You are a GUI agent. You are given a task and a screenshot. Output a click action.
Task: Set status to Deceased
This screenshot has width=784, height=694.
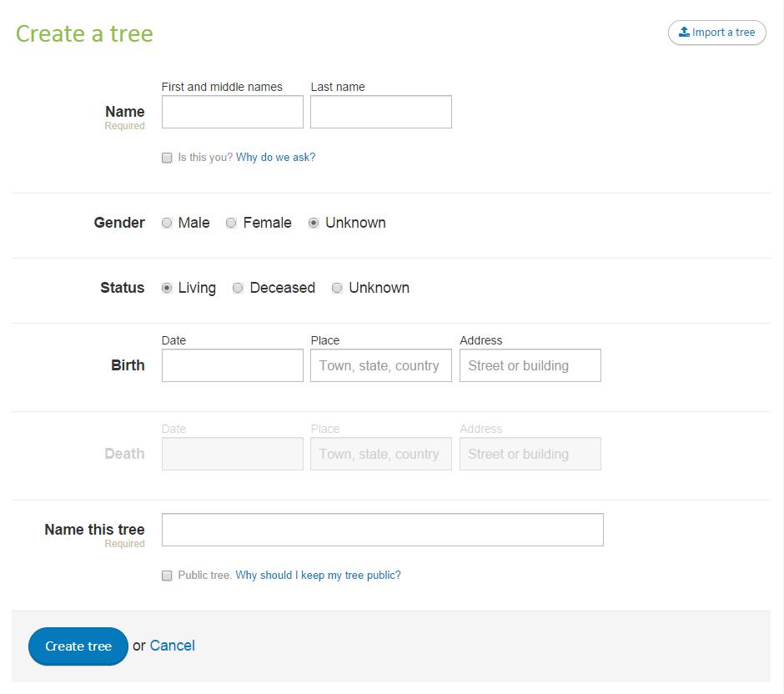tap(238, 288)
